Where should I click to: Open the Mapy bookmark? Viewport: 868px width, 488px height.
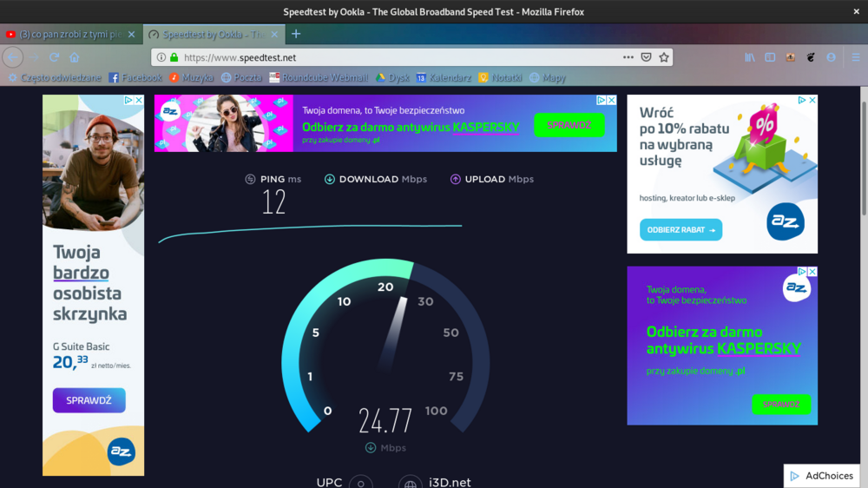547,77
